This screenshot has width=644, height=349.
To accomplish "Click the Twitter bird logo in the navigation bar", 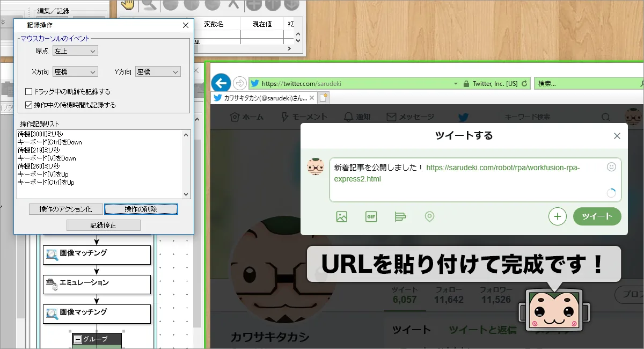I will click(x=463, y=117).
